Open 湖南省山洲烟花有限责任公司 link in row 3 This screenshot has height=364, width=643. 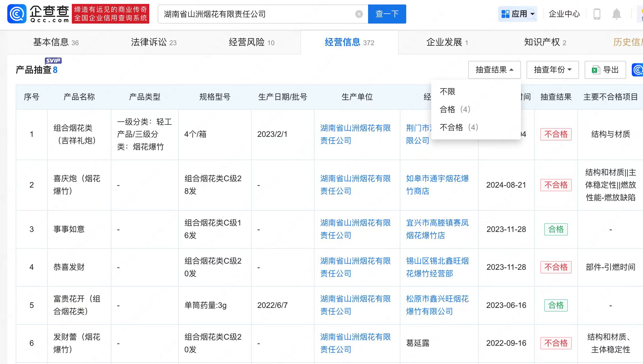(x=355, y=229)
